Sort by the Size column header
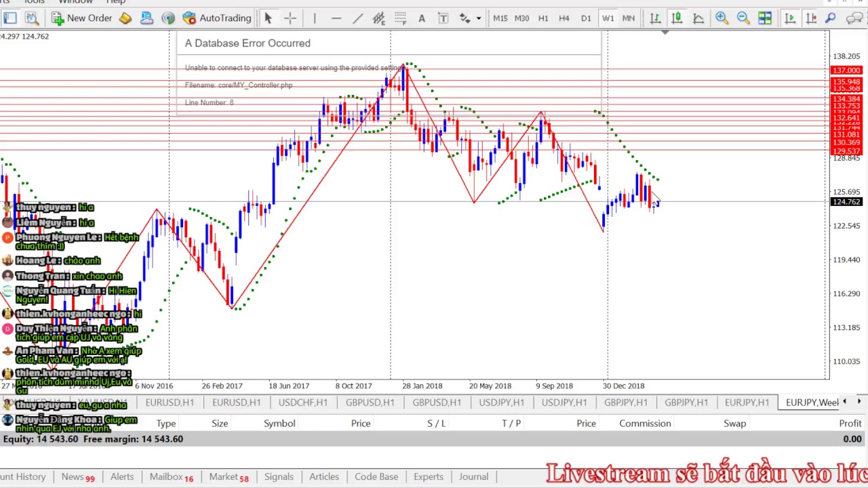868x488 pixels. pos(220,423)
